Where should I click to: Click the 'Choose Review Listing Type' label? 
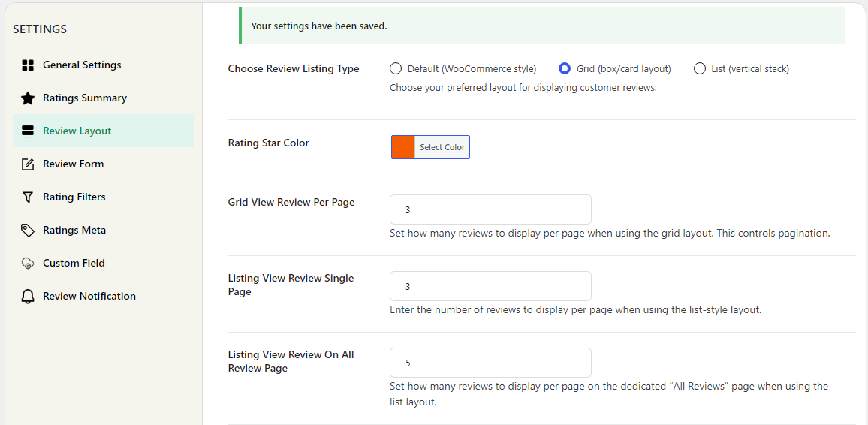[x=294, y=68]
